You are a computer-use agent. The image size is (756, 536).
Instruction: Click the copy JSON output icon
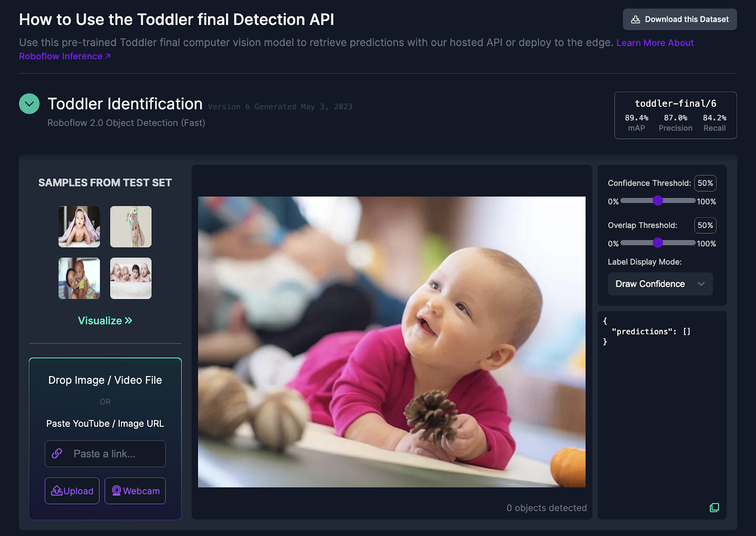[x=714, y=508]
